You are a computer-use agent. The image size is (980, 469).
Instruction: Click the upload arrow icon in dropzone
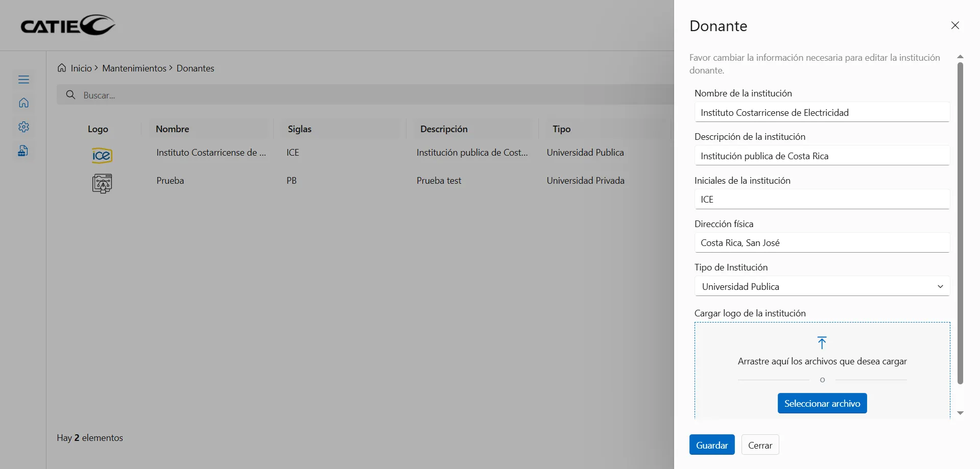tap(822, 342)
